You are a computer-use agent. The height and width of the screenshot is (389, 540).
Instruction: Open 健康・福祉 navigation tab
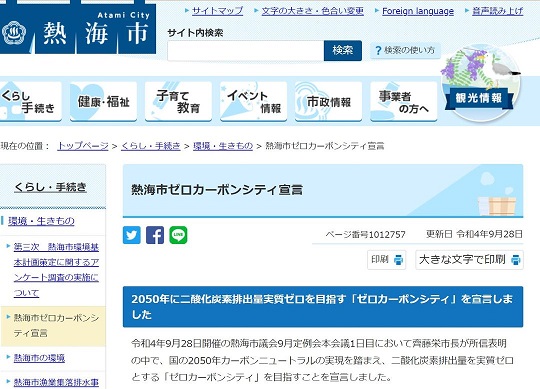103,101
